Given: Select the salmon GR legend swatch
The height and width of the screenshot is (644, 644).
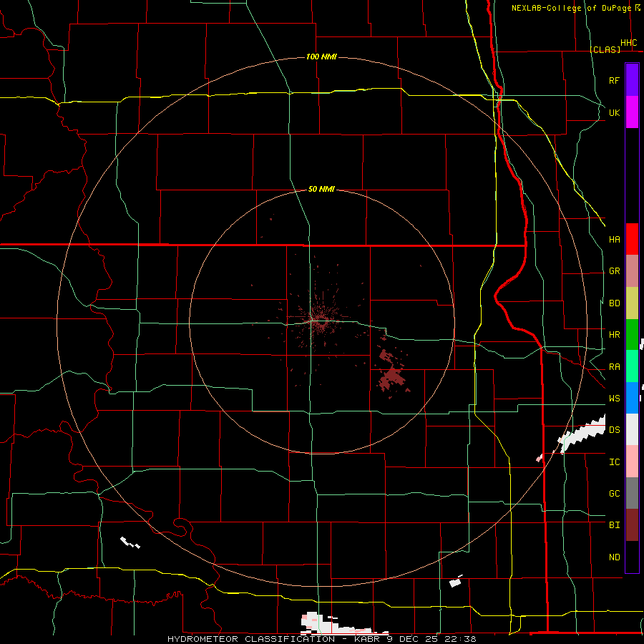Looking at the screenshot, I should point(632,271).
